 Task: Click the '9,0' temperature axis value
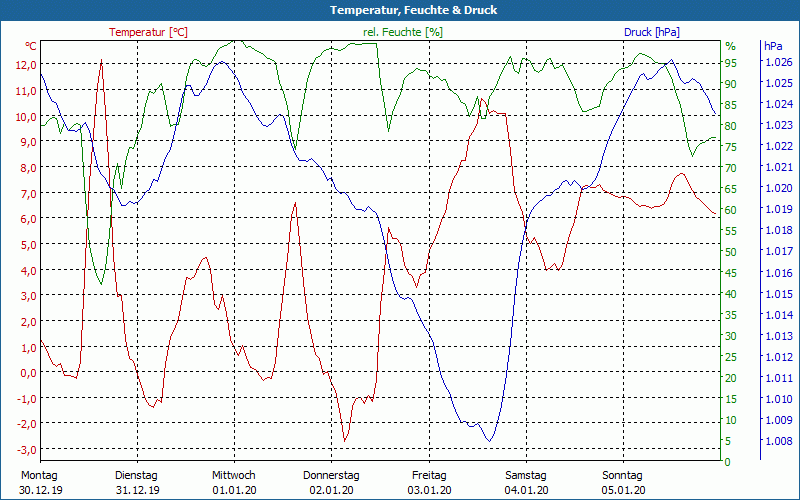click(x=29, y=142)
